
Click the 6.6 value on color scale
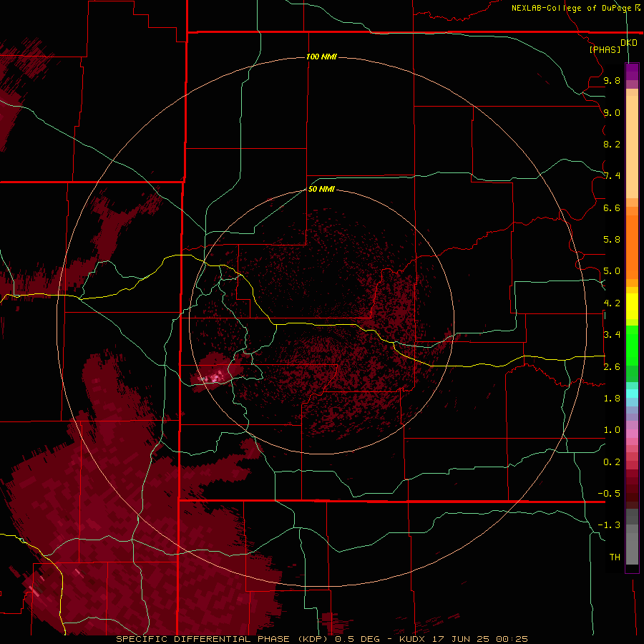coord(612,208)
